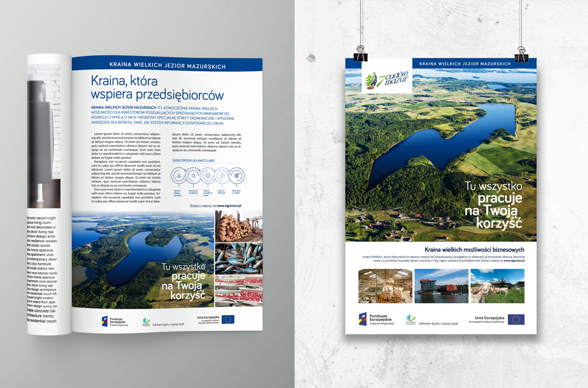Click Fundusze Europejskie logo on the magazine page
Screen dimensions: 588x388
click(115, 321)
